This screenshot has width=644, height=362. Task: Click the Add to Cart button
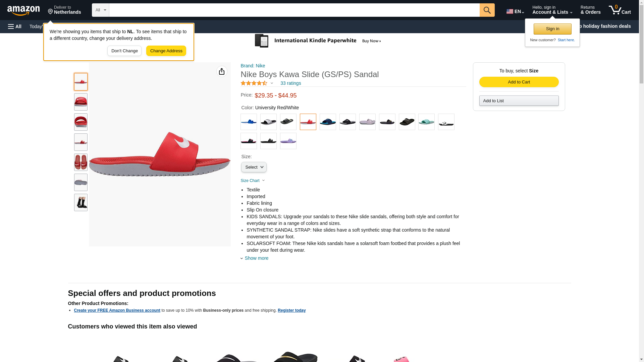pos(519,82)
